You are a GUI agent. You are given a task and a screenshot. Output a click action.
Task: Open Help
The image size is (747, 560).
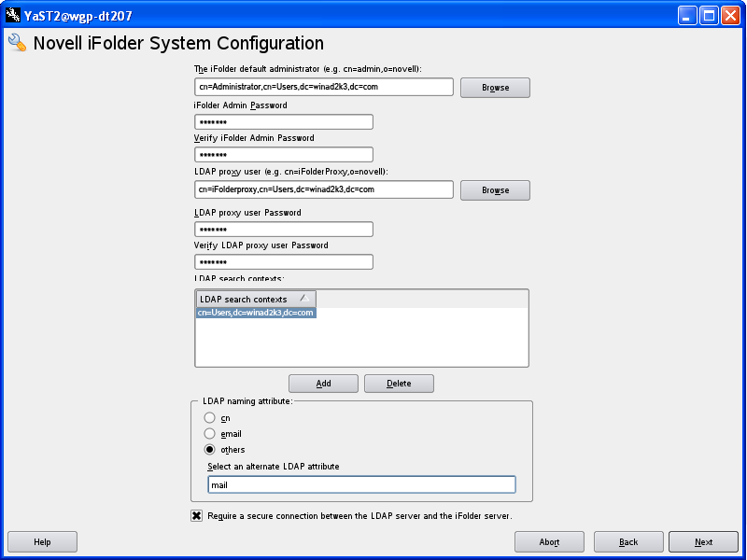click(x=42, y=542)
